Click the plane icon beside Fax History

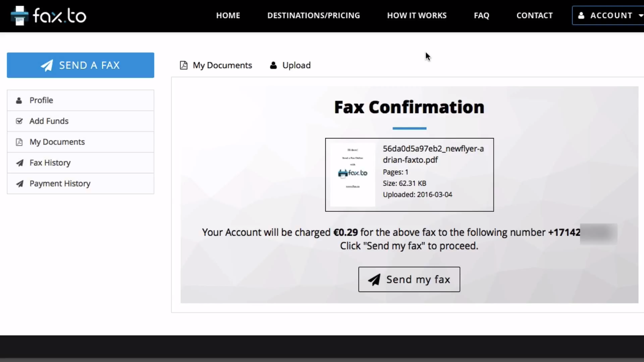pyautogui.click(x=20, y=163)
